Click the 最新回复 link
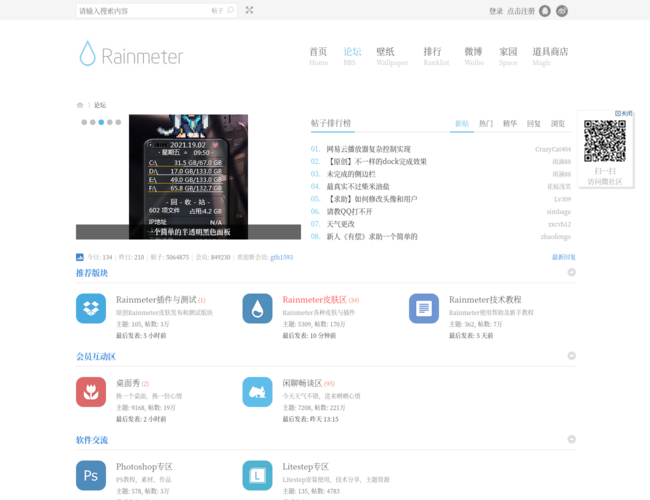This screenshot has height=500, width=650. (563, 257)
